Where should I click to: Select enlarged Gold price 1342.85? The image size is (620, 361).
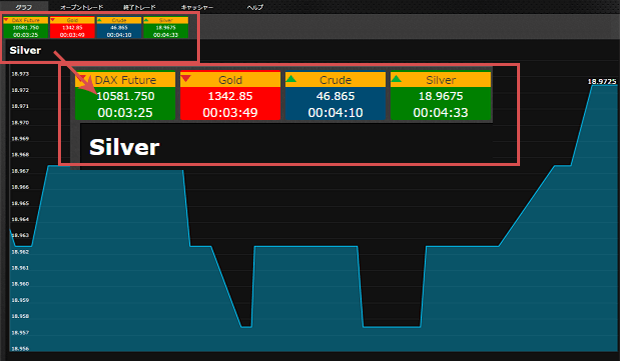pos(231,96)
